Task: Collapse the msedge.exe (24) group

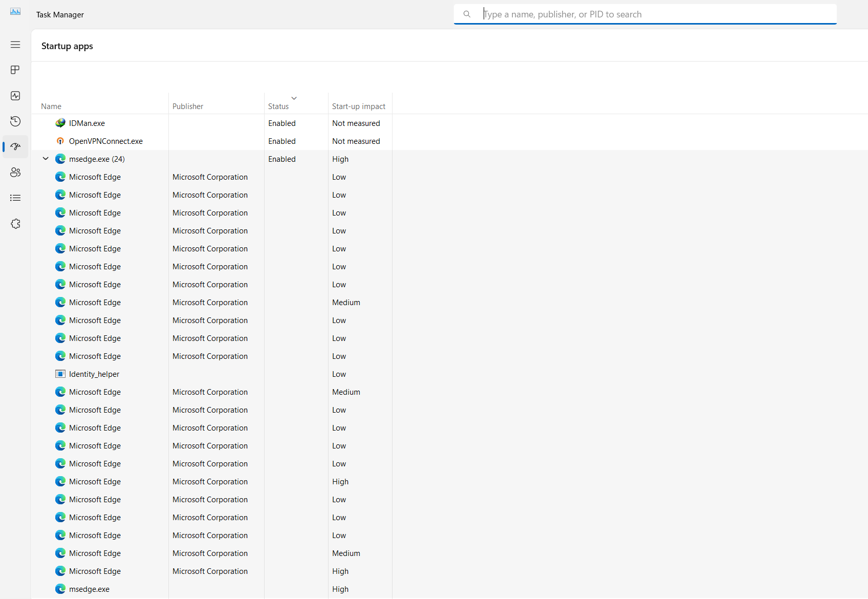Action: point(46,159)
